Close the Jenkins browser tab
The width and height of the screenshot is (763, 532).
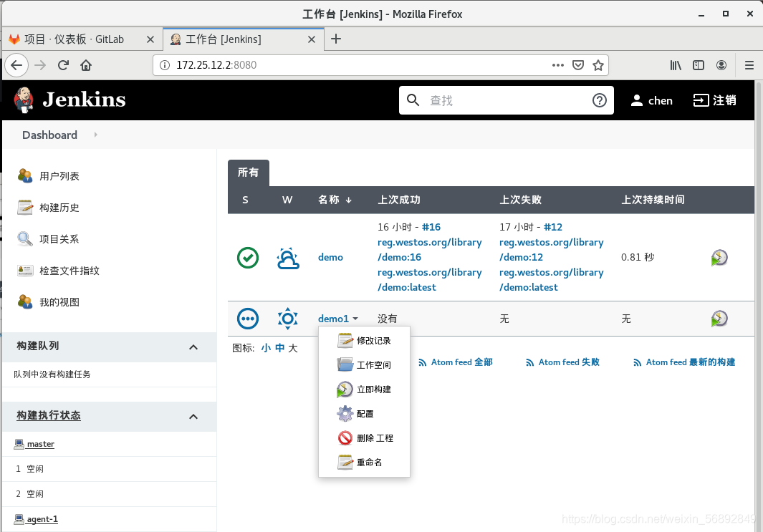coord(312,39)
